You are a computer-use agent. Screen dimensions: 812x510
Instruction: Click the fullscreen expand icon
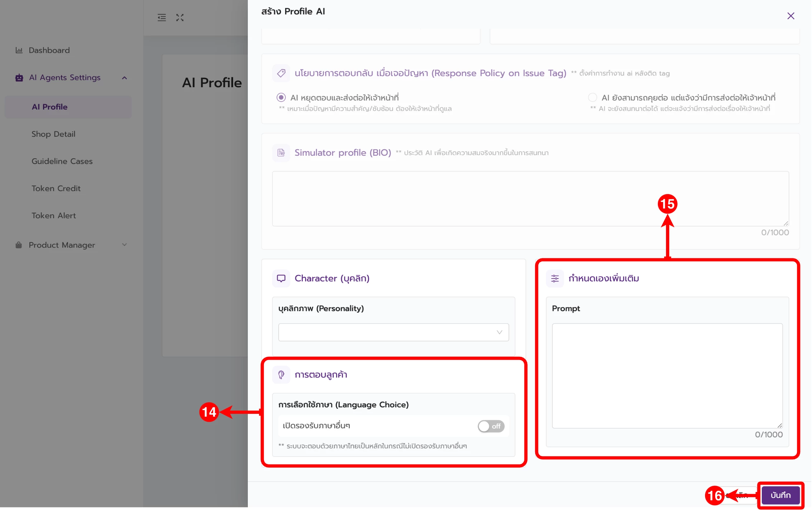click(180, 17)
